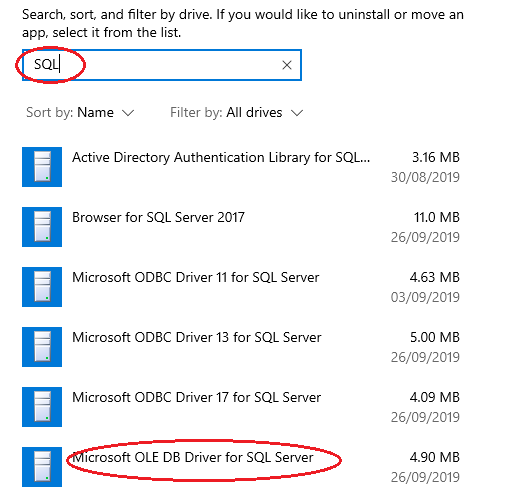This screenshot has width=508, height=501.
Task: Click the 3.16 MB size value
Action: click(x=436, y=157)
